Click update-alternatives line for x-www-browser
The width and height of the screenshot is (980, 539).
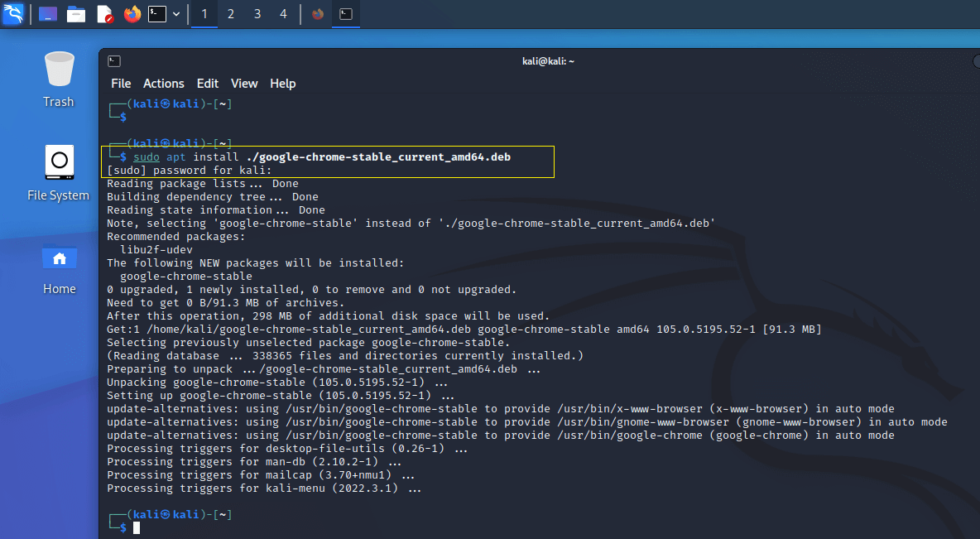(501, 409)
